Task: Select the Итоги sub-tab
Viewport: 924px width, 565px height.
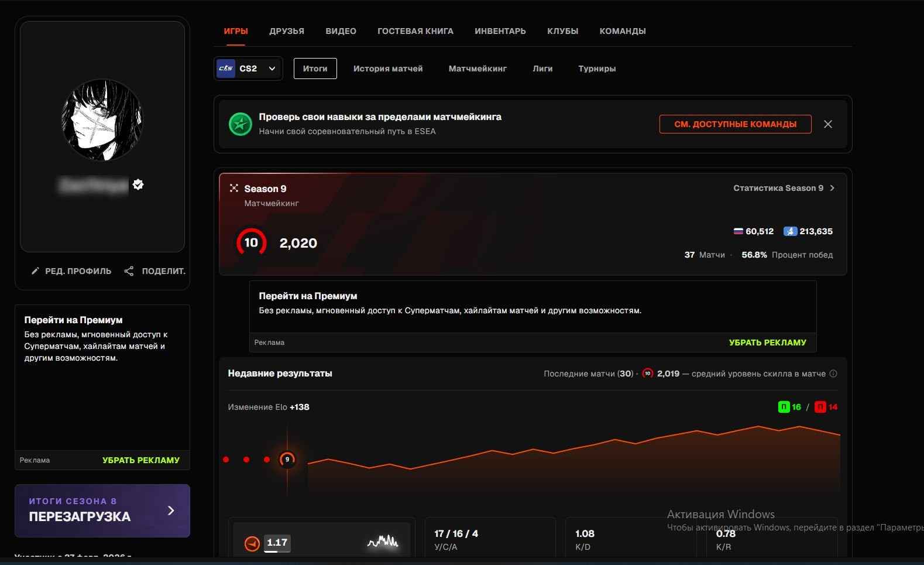Action: (315, 69)
